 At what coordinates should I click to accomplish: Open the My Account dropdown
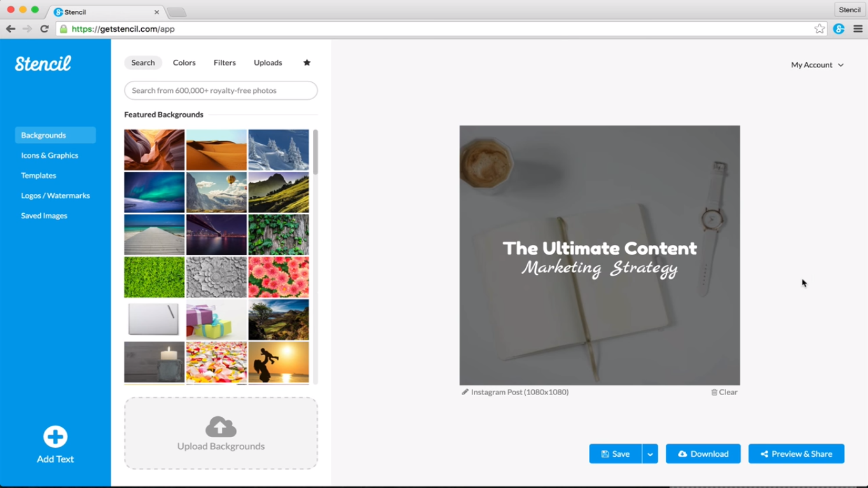(x=816, y=65)
